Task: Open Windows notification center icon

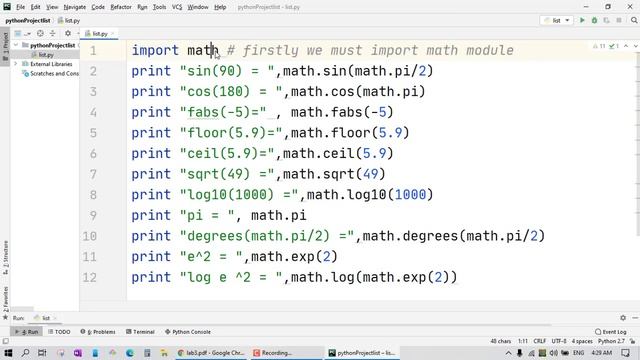Action: point(626,353)
